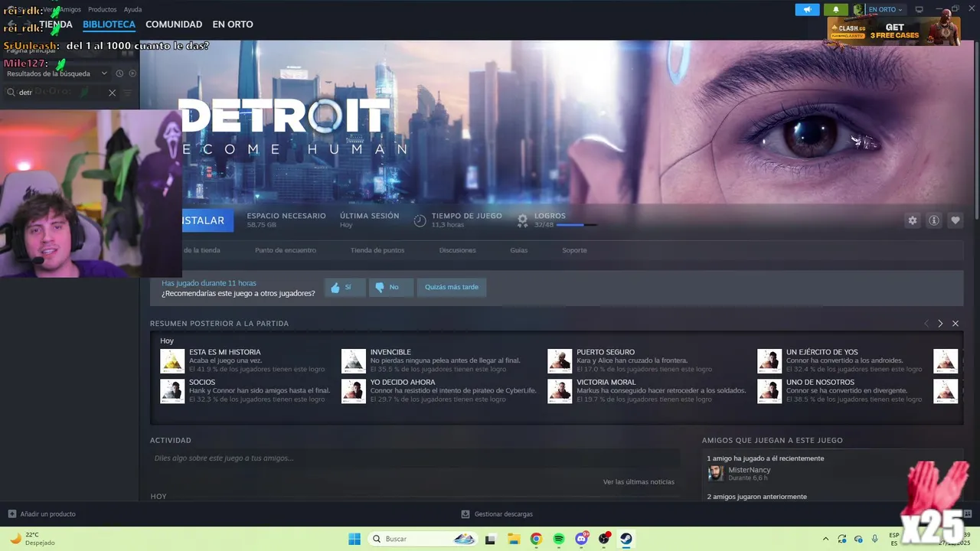Open Steam announcements megaphone button

[x=807, y=9]
